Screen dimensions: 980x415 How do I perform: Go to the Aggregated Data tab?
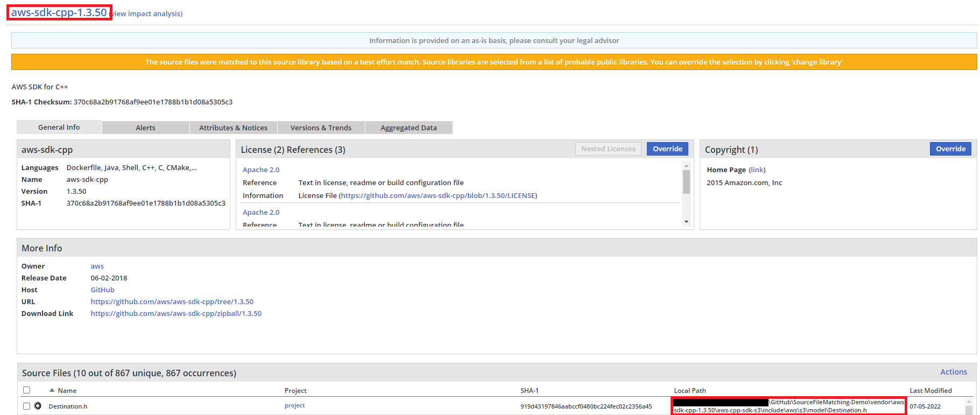(x=408, y=128)
